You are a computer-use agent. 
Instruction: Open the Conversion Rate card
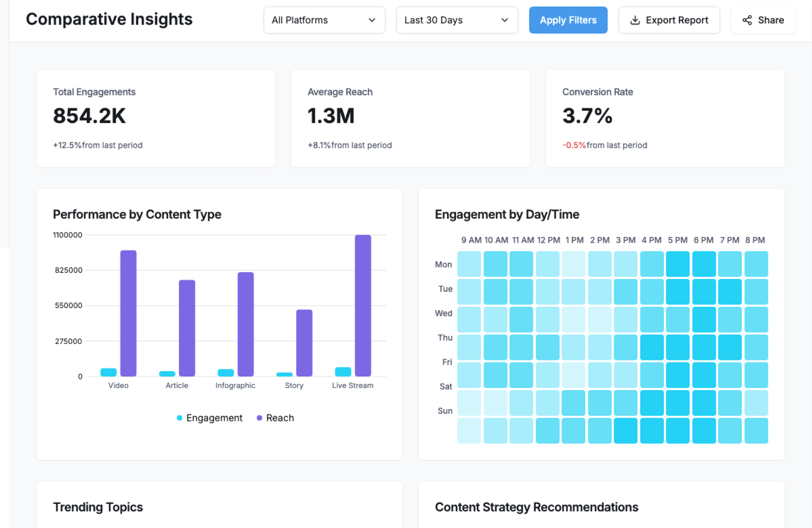665,118
